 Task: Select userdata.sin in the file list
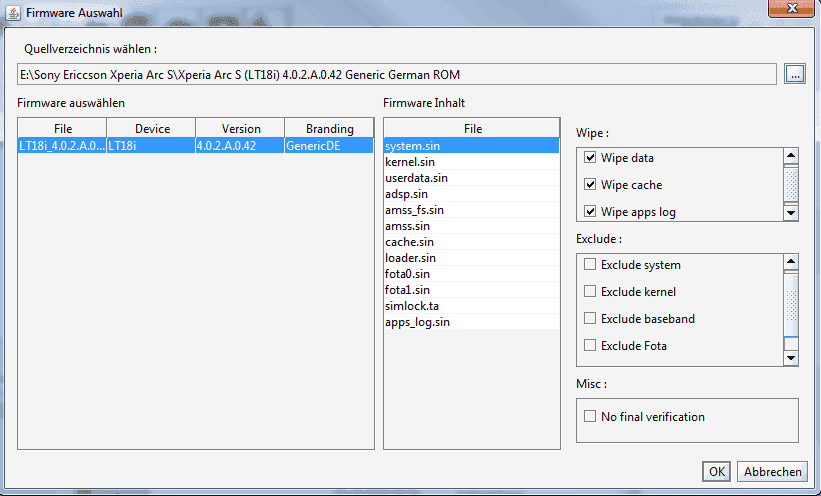[x=472, y=178]
